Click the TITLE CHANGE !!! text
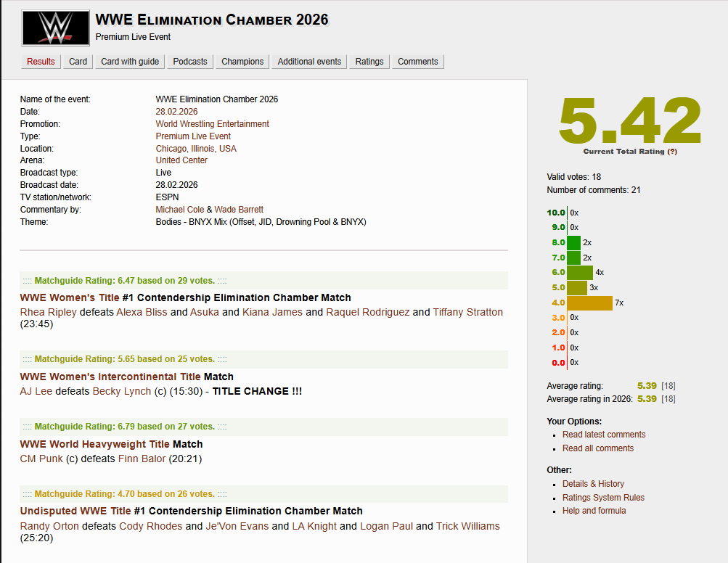The height and width of the screenshot is (563, 728). pos(257,391)
